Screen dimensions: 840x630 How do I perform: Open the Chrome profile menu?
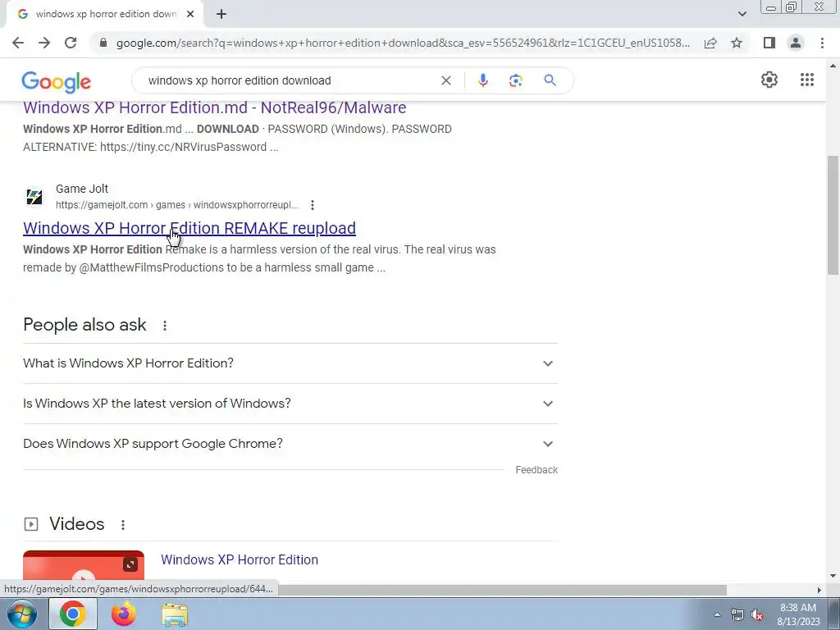point(796,43)
